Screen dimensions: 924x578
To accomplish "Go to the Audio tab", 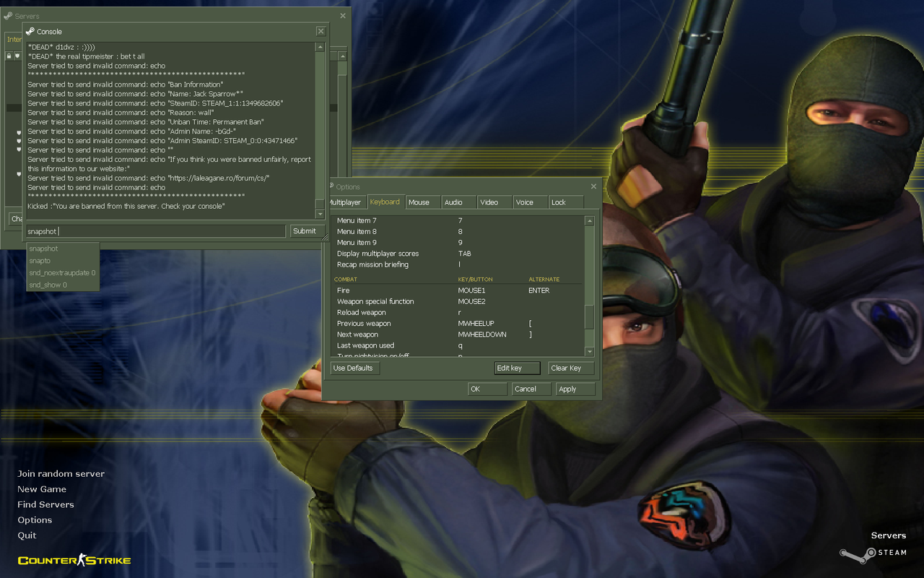I will [x=459, y=202].
